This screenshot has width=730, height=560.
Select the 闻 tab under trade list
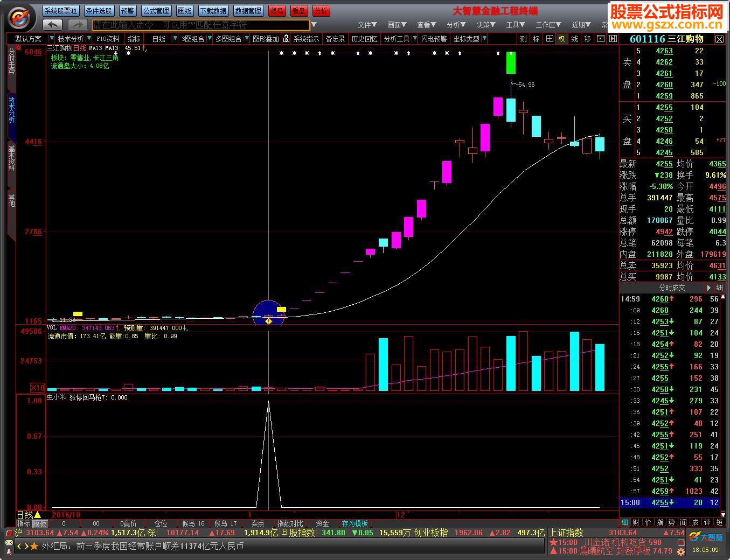tap(683, 522)
